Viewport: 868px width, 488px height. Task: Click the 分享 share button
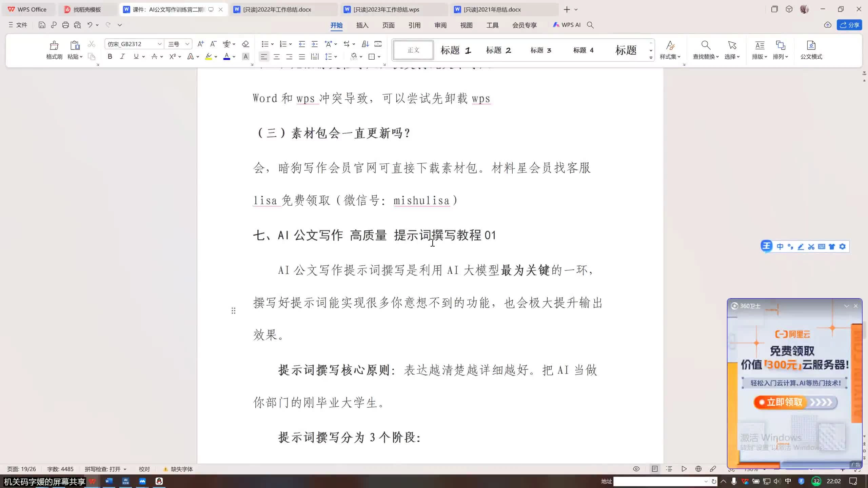[849, 25]
